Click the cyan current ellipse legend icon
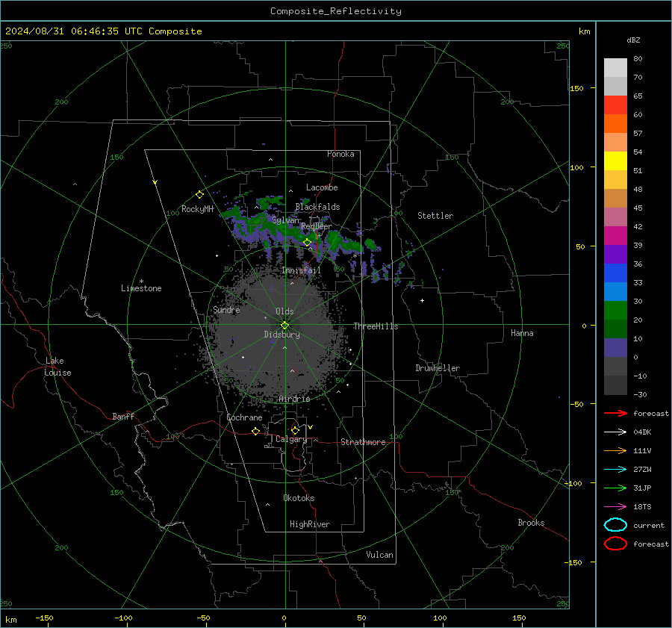The image size is (672, 628). pyautogui.click(x=615, y=525)
